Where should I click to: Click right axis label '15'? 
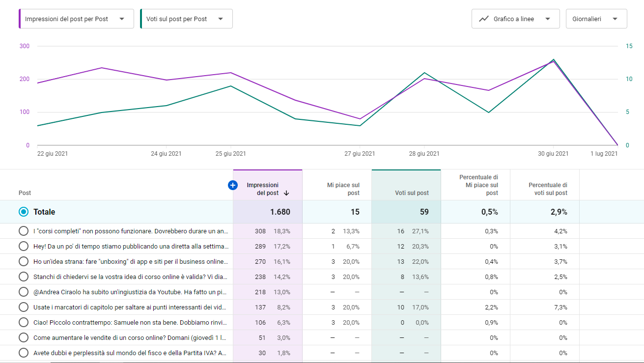(629, 46)
